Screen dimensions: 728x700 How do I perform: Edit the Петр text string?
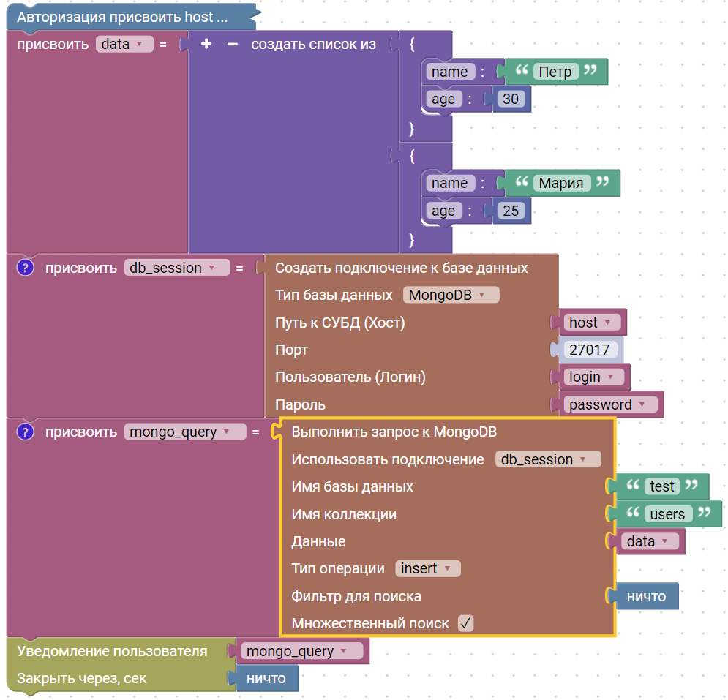tap(556, 72)
